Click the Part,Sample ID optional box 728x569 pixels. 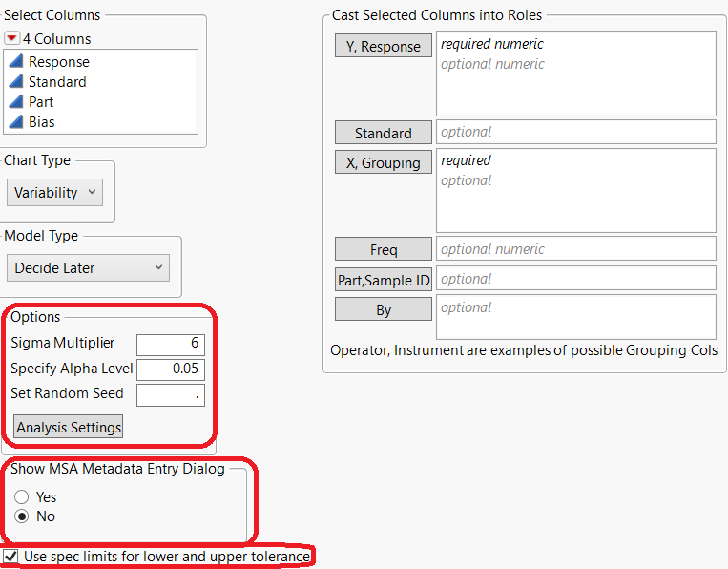point(576,278)
